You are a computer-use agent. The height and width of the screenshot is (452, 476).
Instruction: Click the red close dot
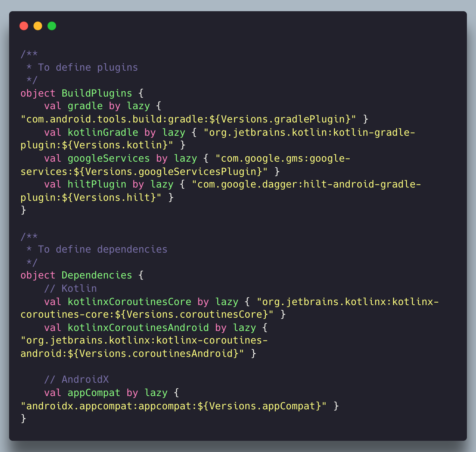[x=24, y=26]
